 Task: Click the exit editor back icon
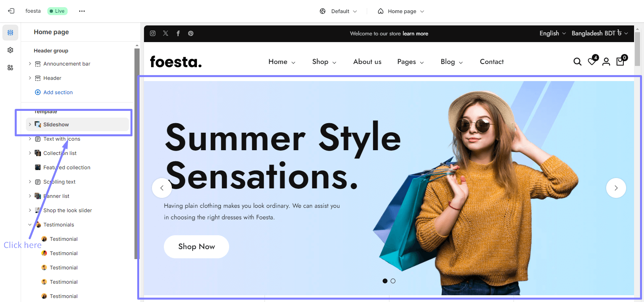tap(11, 11)
